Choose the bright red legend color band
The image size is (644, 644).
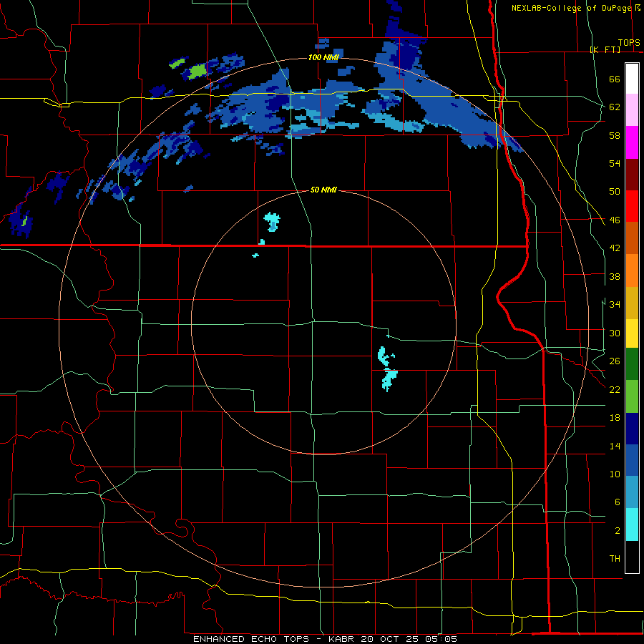coord(632,206)
